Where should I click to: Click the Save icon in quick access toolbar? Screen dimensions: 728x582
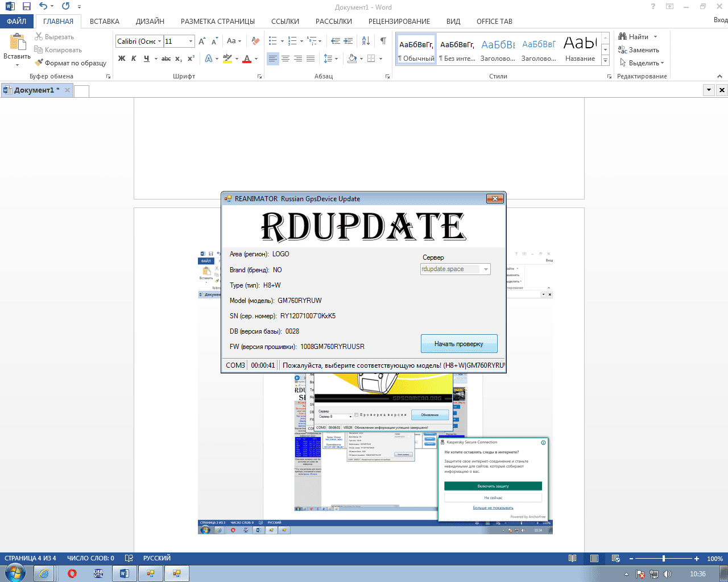click(27, 7)
